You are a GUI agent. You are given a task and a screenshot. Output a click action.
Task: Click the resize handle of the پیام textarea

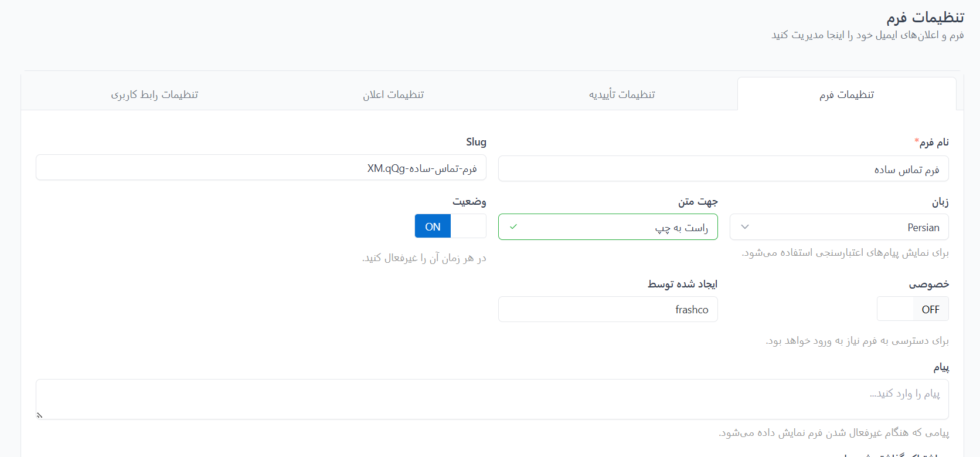pos(40,415)
